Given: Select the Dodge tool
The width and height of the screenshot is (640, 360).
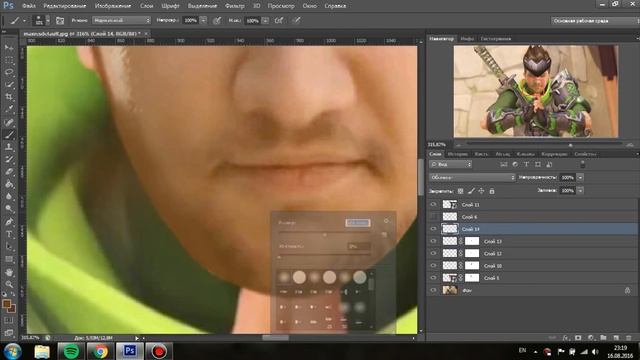Looking at the screenshot, I should 9,209.
